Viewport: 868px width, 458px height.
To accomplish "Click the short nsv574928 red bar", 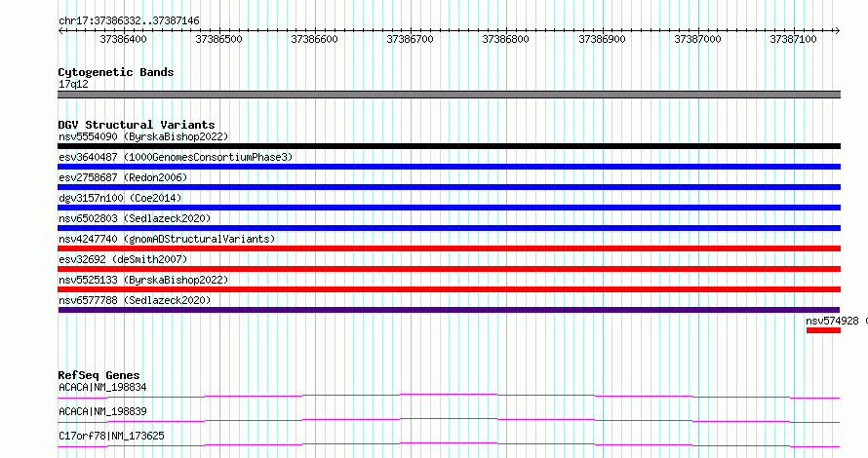I will tap(823, 330).
